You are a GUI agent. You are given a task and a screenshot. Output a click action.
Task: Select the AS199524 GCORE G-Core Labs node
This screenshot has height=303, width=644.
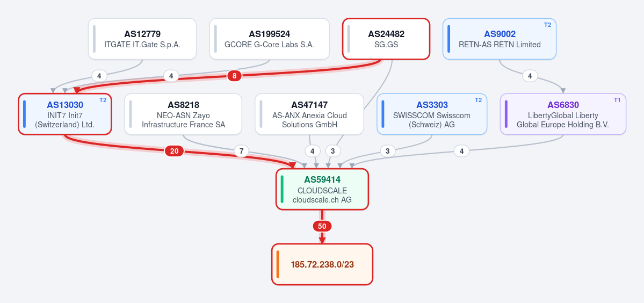270,39
